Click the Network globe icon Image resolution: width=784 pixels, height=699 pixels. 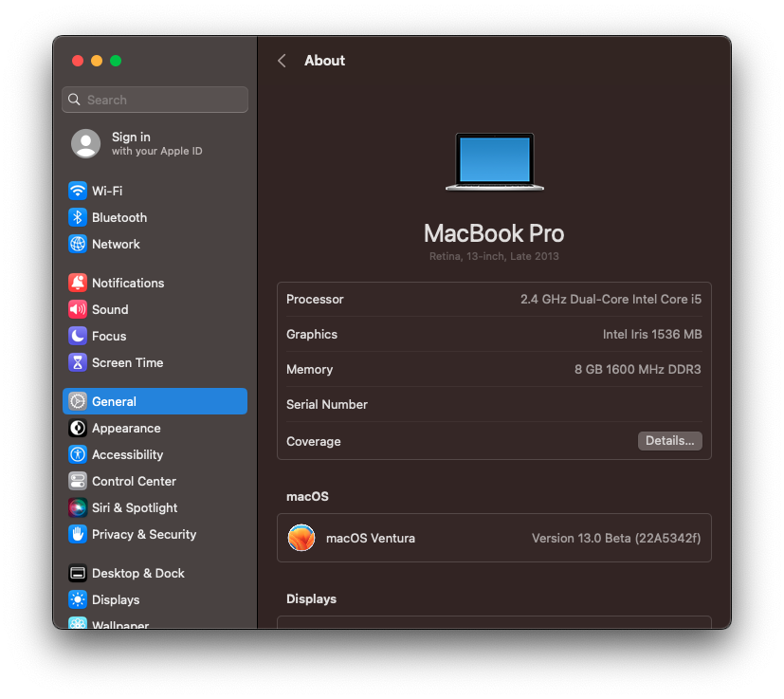pyautogui.click(x=78, y=244)
